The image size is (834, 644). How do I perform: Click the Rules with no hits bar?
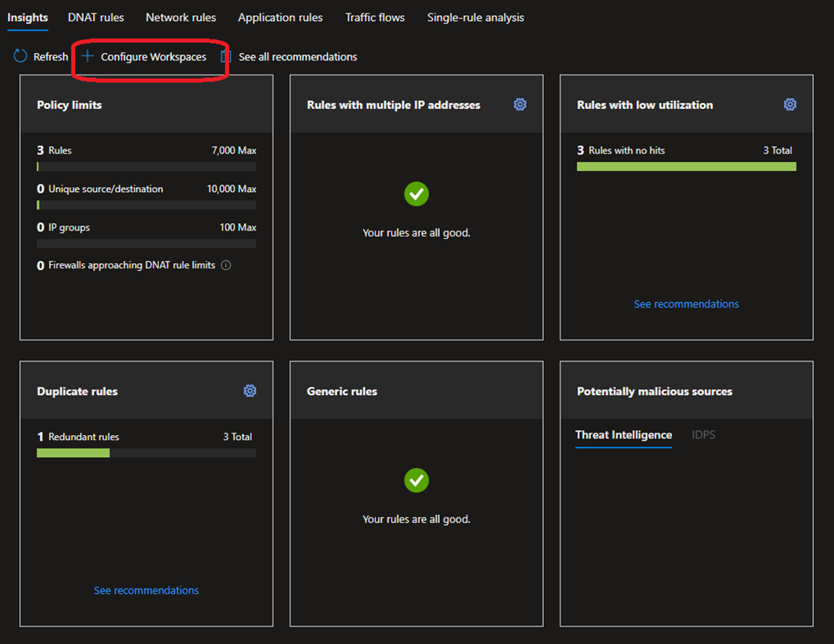(686, 166)
